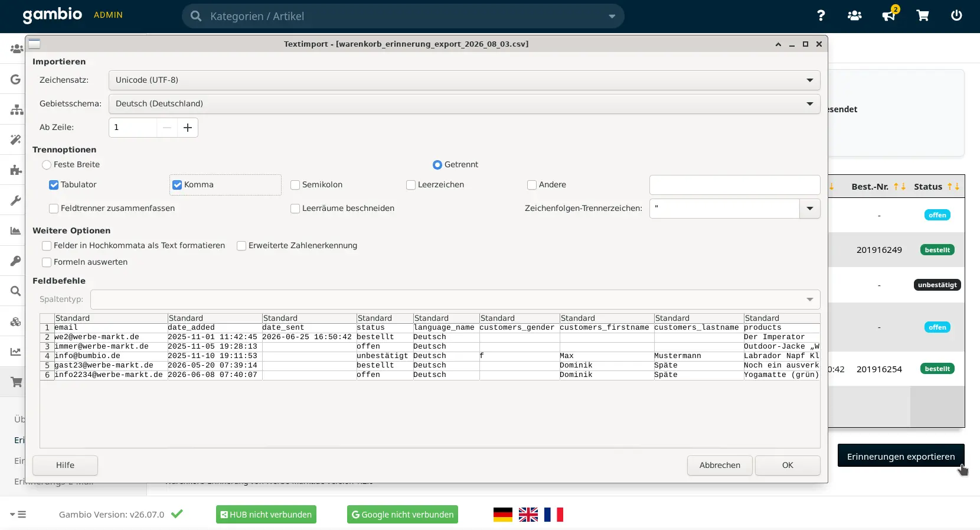Open the Spaltentyp dropdown
The height and width of the screenshot is (530, 980).
pos(455,300)
